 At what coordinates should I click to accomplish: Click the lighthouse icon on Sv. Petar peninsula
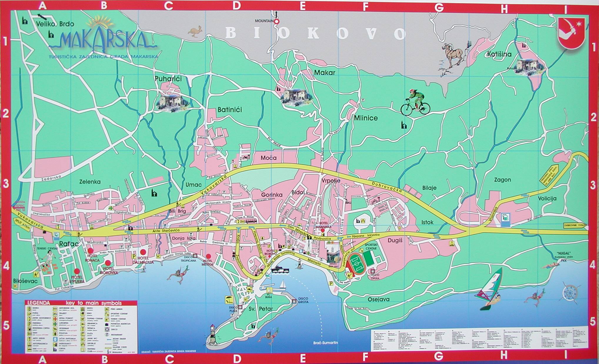coord(213,334)
